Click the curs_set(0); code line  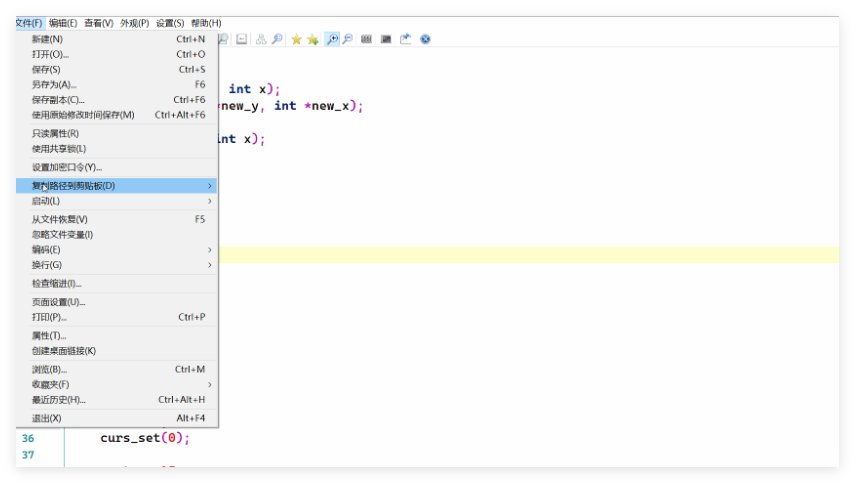[144, 438]
